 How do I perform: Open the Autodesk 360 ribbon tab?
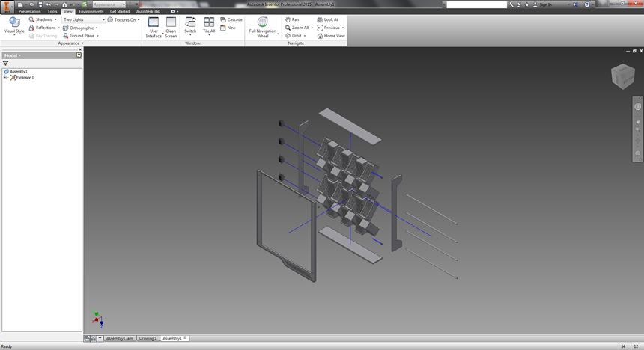[x=148, y=11]
